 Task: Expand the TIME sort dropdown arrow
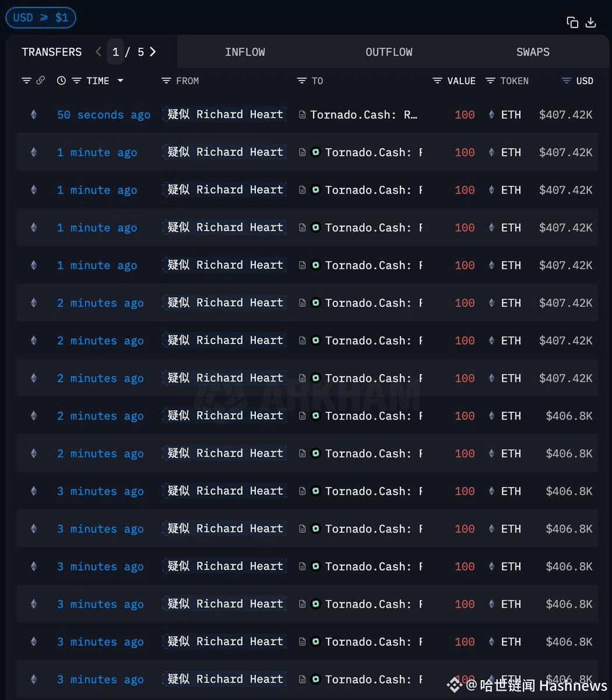pos(120,80)
